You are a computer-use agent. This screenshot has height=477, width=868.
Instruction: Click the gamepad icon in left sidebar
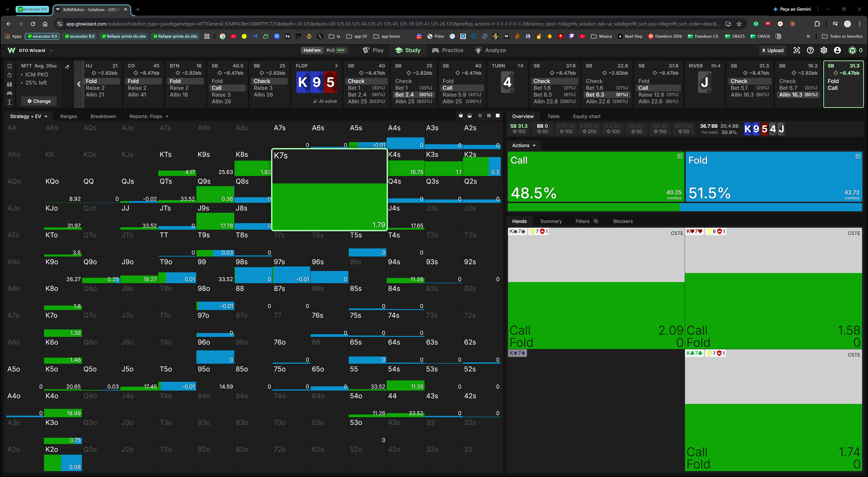[x=9, y=93]
